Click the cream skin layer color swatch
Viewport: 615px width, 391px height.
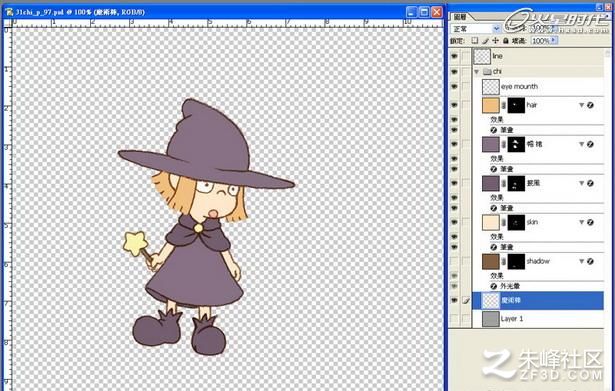[491, 223]
